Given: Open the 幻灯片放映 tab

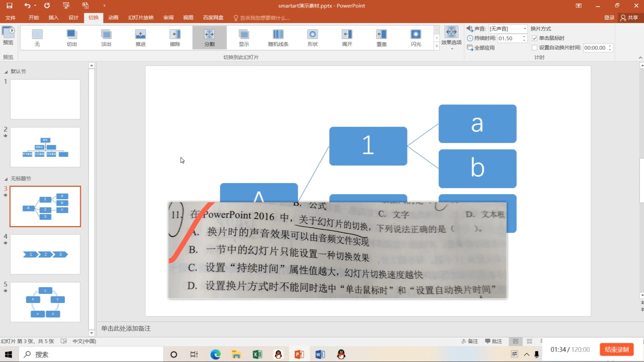Looking at the screenshot, I should (x=141, y=18).
